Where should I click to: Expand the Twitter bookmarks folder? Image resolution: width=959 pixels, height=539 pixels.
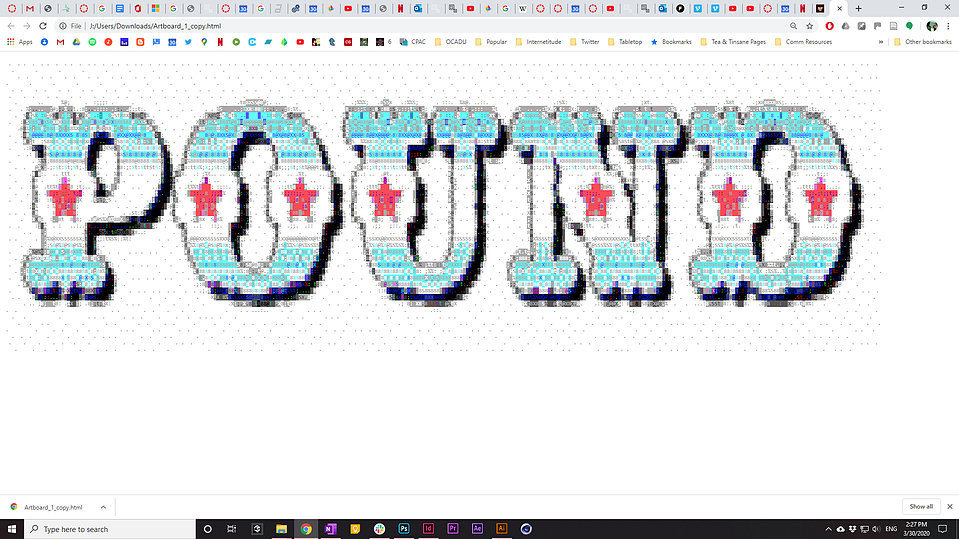(x=584, y=42)
